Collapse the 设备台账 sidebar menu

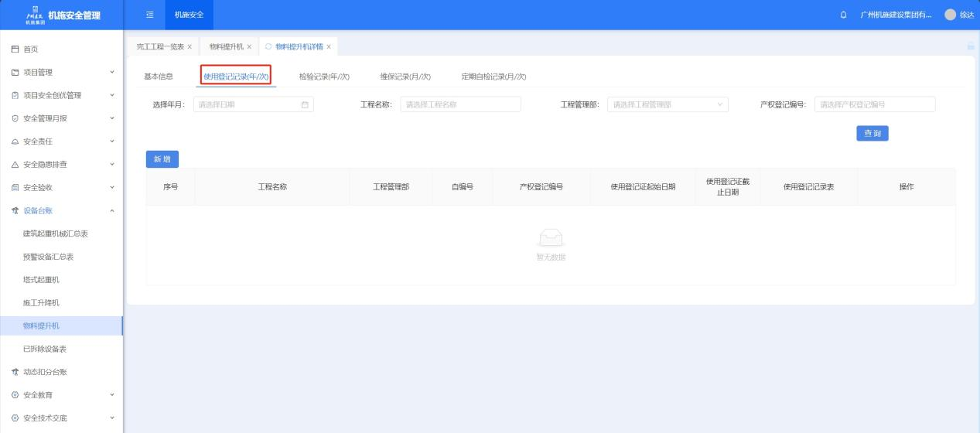61,210
